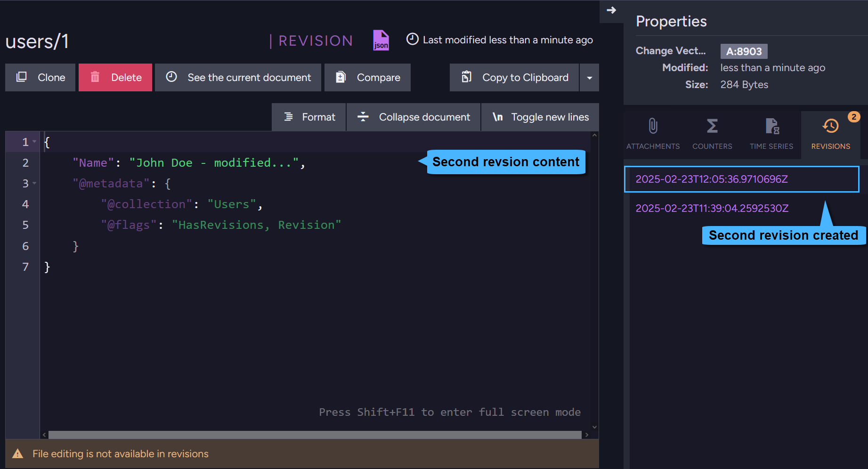Click the users/1 document title

click(37, 41)
